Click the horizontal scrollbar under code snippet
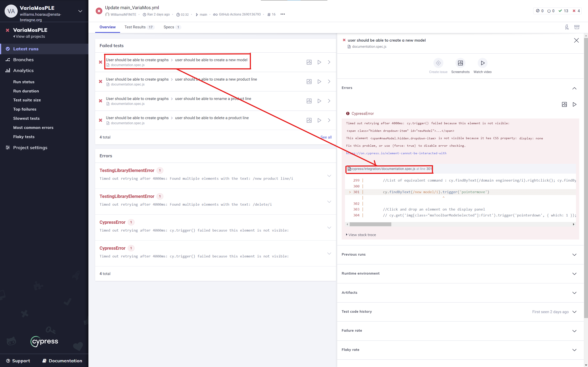Viewport: 588px width, 367px height. (370, 224)
